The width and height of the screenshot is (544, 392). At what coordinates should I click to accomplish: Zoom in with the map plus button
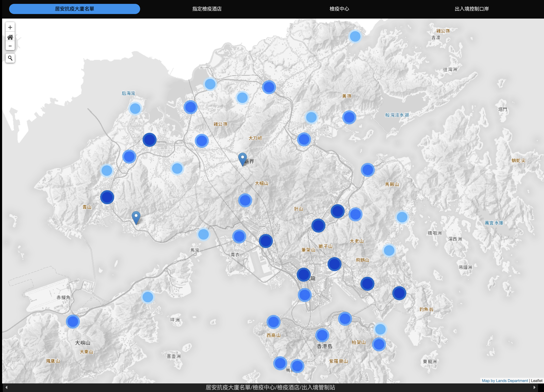10,27
